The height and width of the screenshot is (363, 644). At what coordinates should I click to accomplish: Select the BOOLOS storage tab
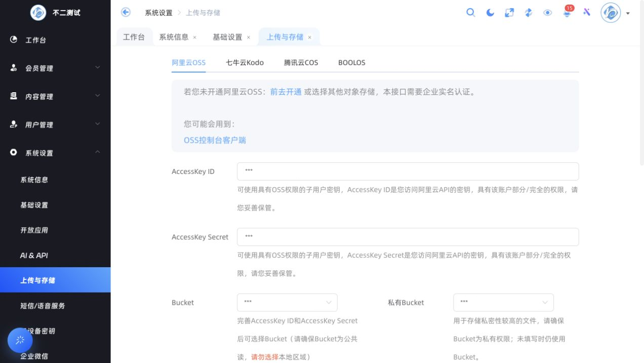pyautogui.click(x=352, y=63)
